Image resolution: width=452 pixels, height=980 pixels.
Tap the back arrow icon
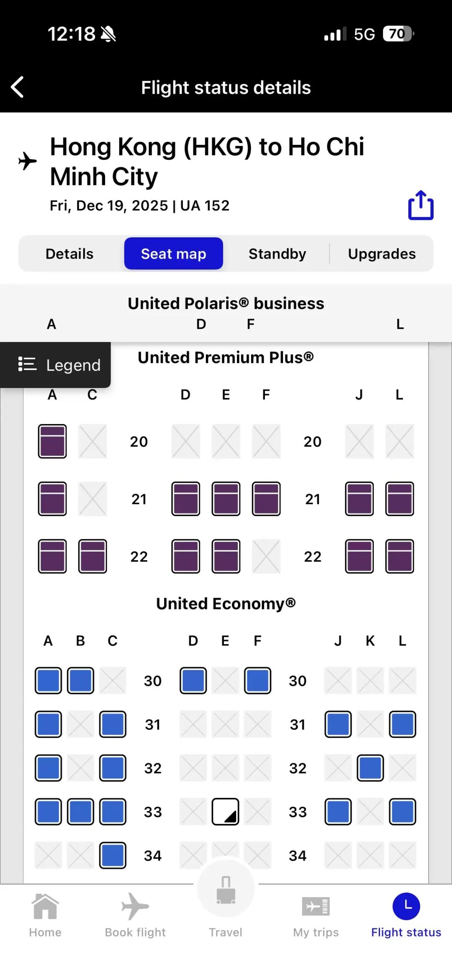point(18,87)
